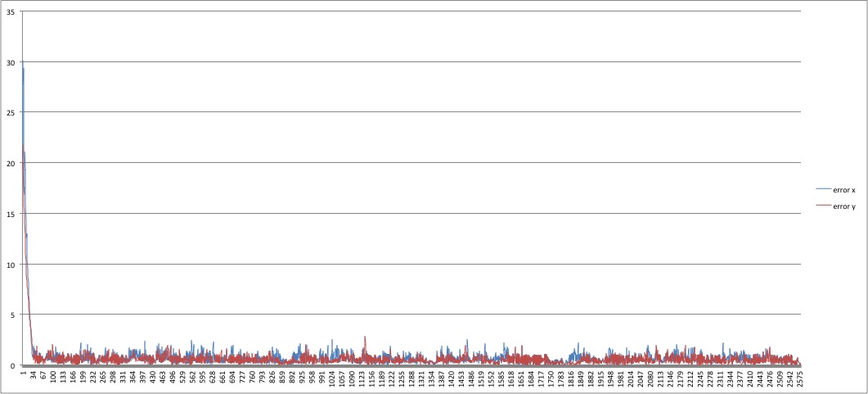The height and width of the screenshot is (394, 868).
Task: Click the x-axis label 1255
Action: click(x=402, y=378)
